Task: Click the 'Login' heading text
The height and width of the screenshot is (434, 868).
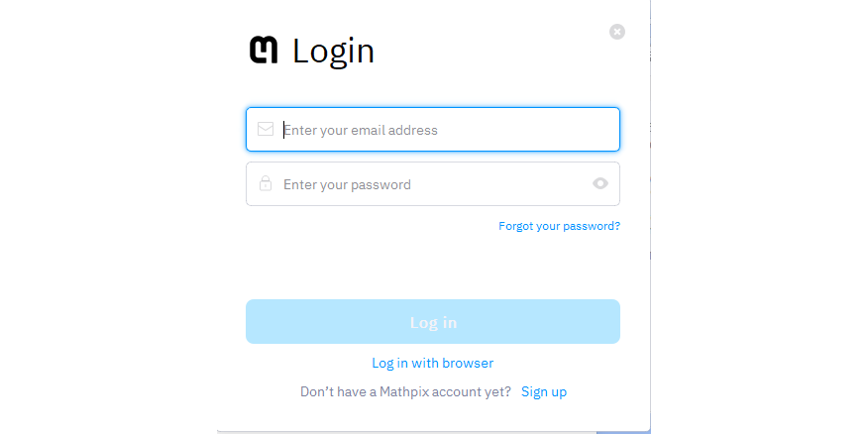Action: [x=333, y=51]
